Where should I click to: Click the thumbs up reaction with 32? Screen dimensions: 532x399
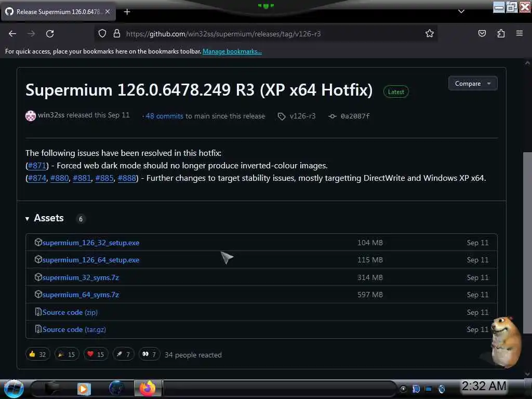click(x=37, y=354)
